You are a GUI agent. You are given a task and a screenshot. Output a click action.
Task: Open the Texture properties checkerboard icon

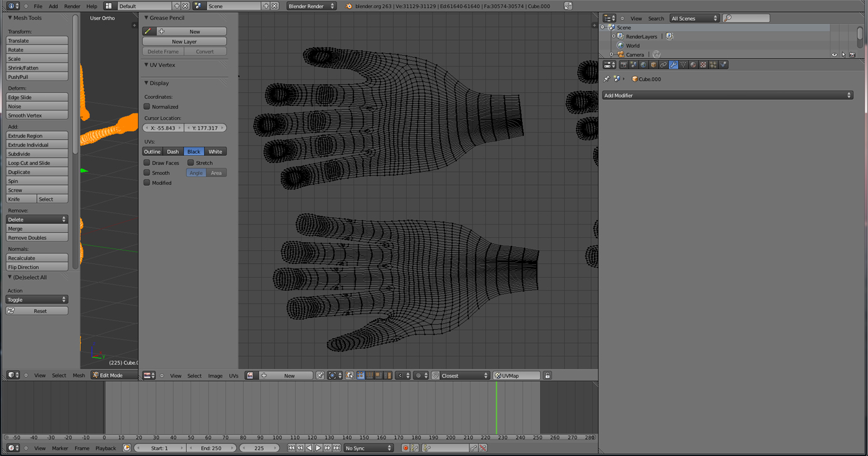(x=703, y=65)
